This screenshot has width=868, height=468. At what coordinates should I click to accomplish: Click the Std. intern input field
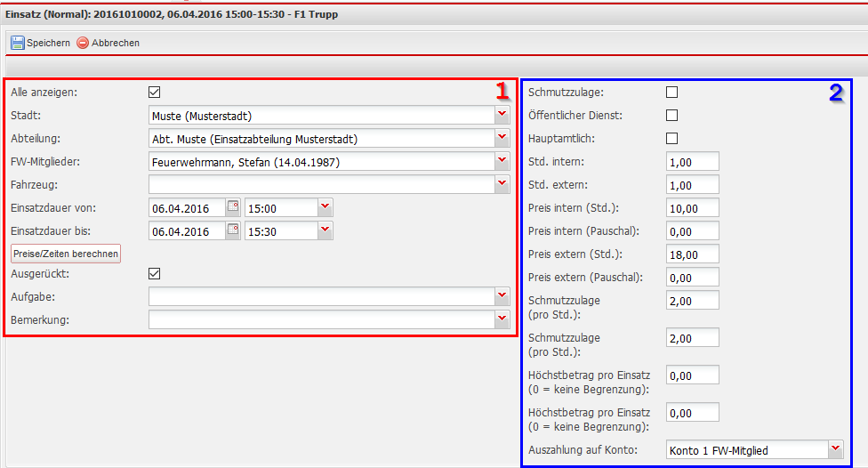692,161
